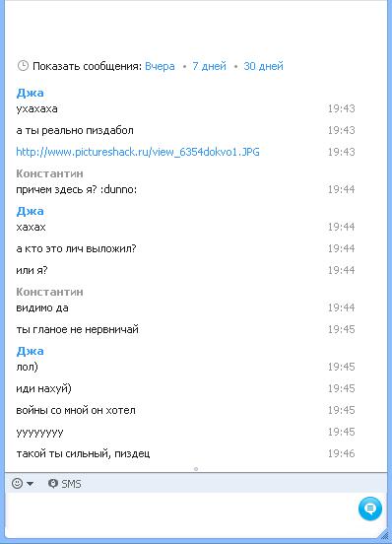Click the clock icon beside Показать сообщения
This screenshot has width=392, height=544.
(23, 66)
